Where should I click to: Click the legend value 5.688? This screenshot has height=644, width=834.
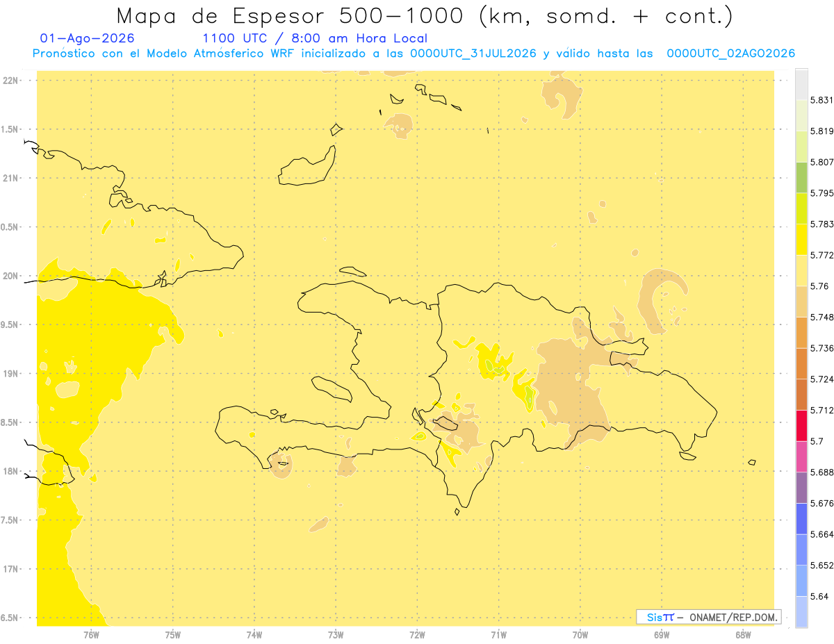point(821,472)
